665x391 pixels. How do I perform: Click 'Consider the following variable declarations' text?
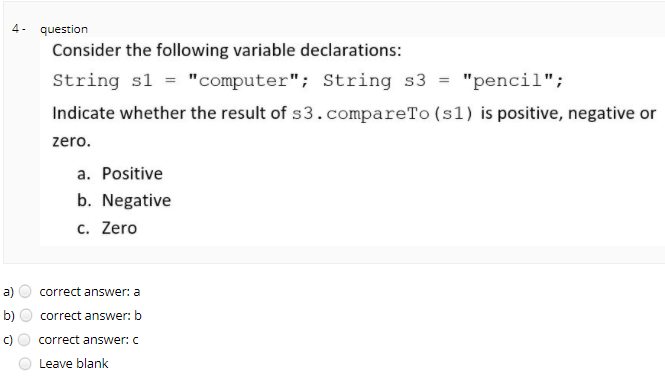226,50
